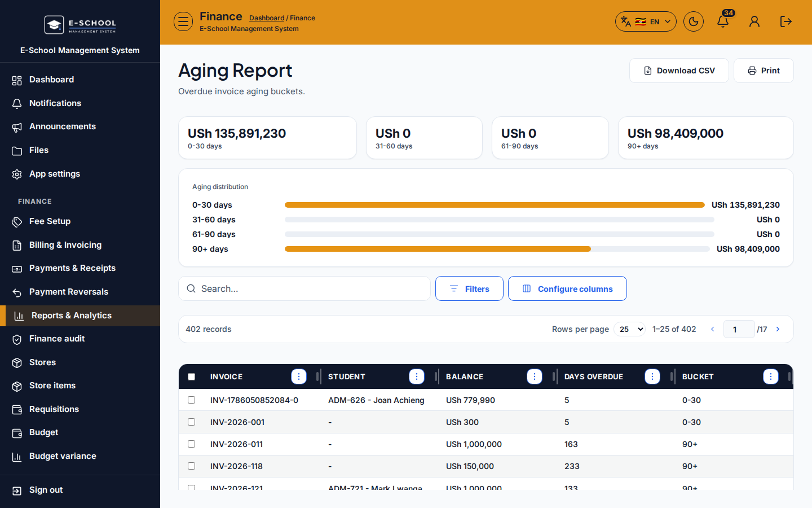The height and width of the screenshot is (508, 812).
Task: Select checkbox for INV-2026-118 row
Action: pos(192,466)
